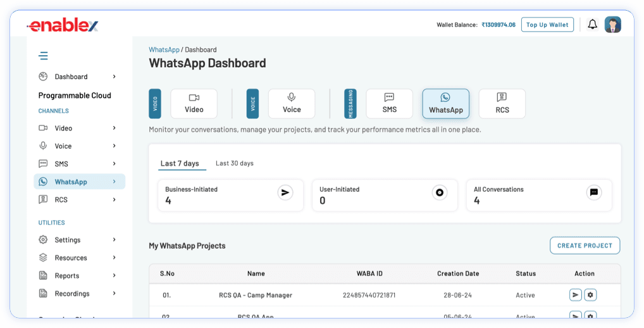This screenshot has width=644, height=328.
Task: Expand the Resources sidebar chevron
Action: 114,257
